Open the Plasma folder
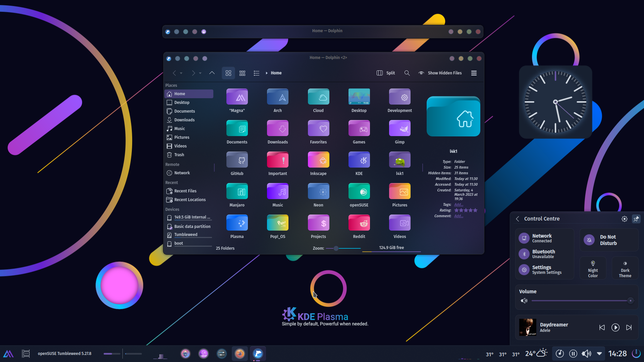The width and height of the screenshot is (644, 362). (x=237, y=223)
